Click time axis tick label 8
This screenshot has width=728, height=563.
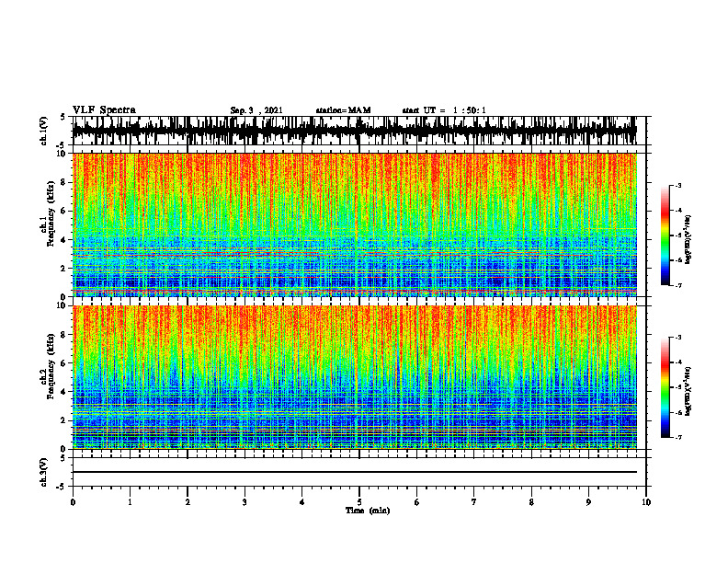point(531,502)
